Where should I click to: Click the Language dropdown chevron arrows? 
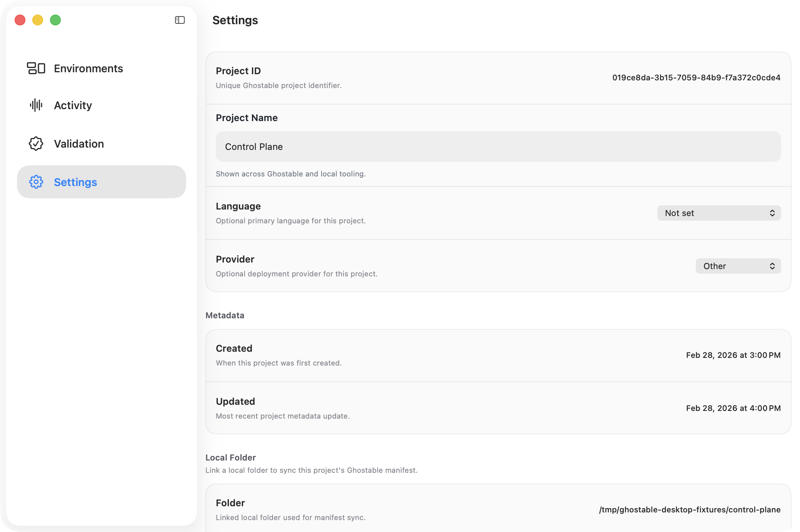772,213
